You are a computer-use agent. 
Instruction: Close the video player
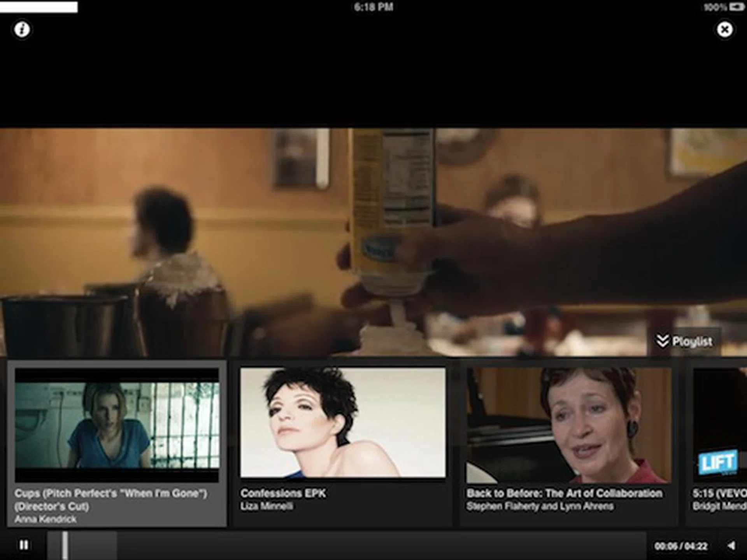point(724,30)
